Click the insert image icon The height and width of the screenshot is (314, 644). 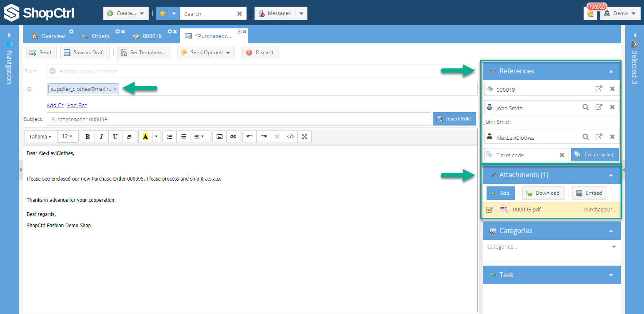[220, 137]
